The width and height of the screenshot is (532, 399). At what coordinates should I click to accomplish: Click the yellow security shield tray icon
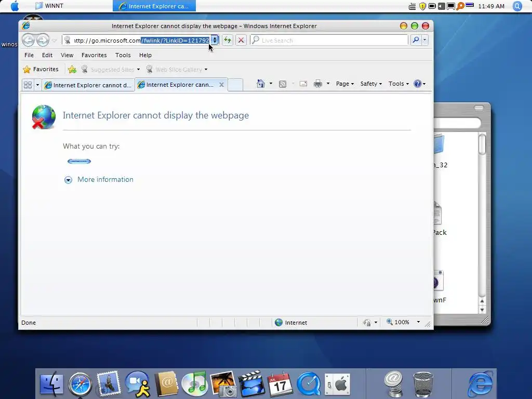pyautogui.click(x=422, y=6)
